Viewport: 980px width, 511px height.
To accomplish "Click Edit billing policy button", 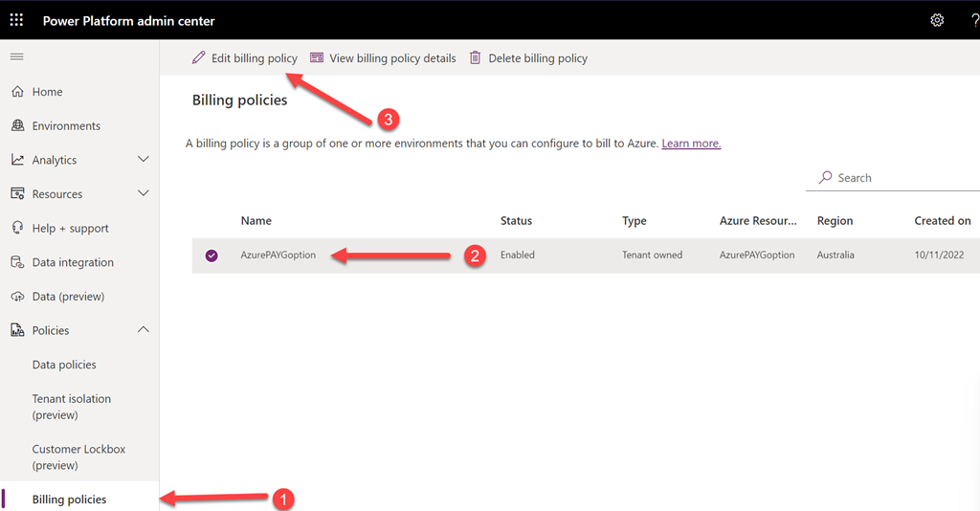I will click(x=245, y=58).
